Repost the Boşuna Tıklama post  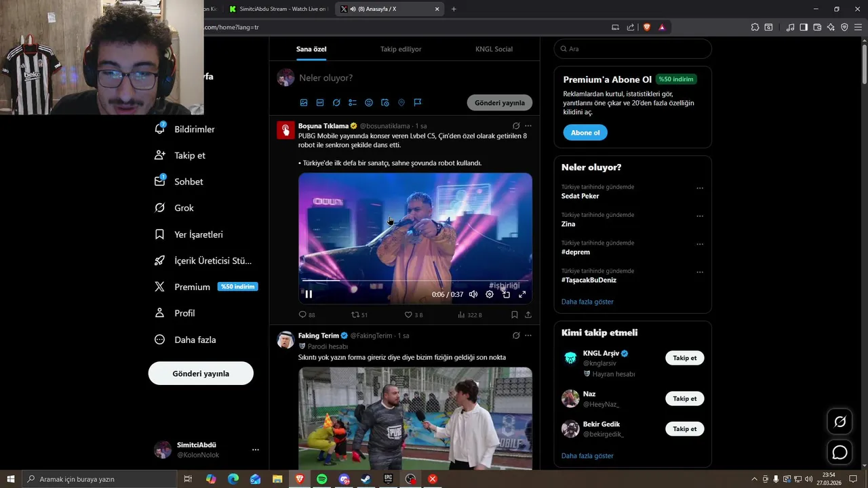(359, 314)
